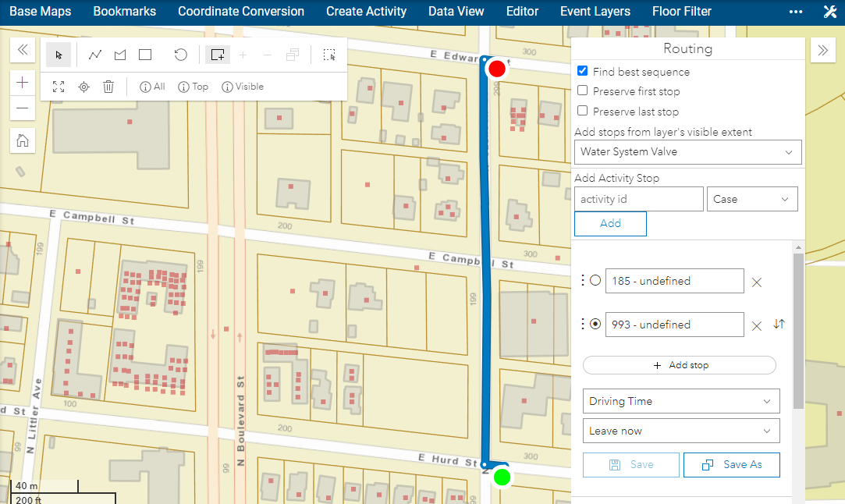
Task: Switch to the Editor menu item
Action: tap(522, 11)
